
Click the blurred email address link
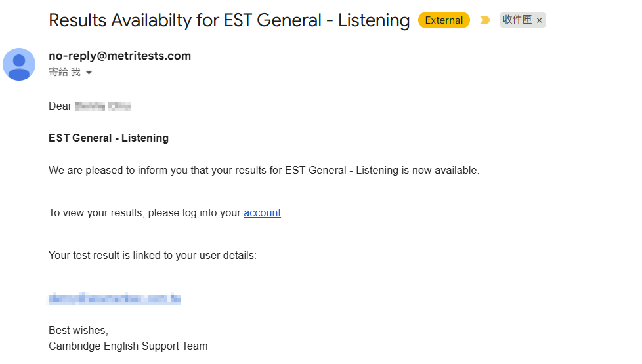[x=114, y=299]
